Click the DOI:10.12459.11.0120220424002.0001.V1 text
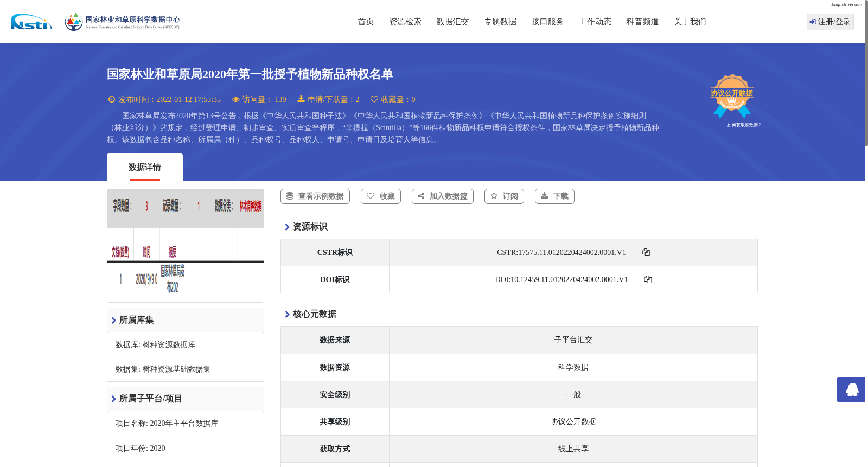Viewport: 868px width, 467px height. coord(561,279)
